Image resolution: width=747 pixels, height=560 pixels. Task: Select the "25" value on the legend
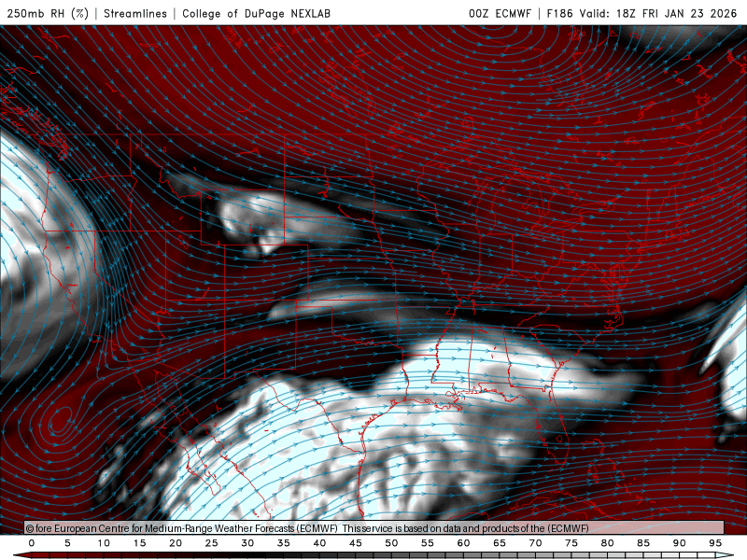[212, 543]
